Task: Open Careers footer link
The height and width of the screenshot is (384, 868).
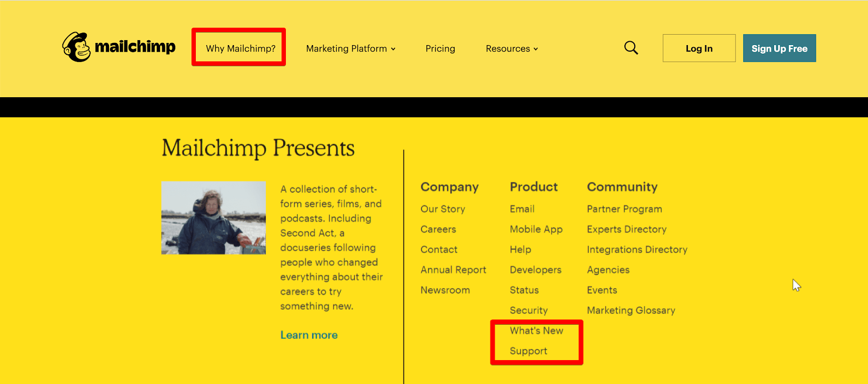Action: pyautogui.click(x=438, y=229)
